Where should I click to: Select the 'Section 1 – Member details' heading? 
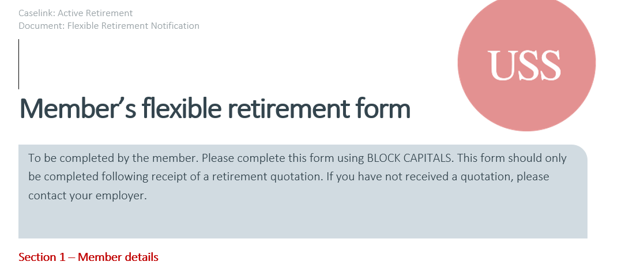[88, 257]
